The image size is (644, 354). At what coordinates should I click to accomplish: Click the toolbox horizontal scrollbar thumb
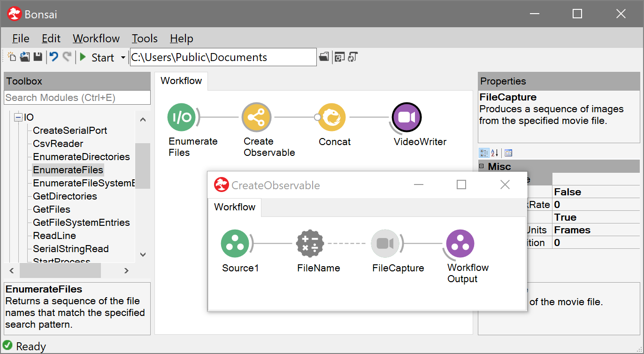pos(60,270)
